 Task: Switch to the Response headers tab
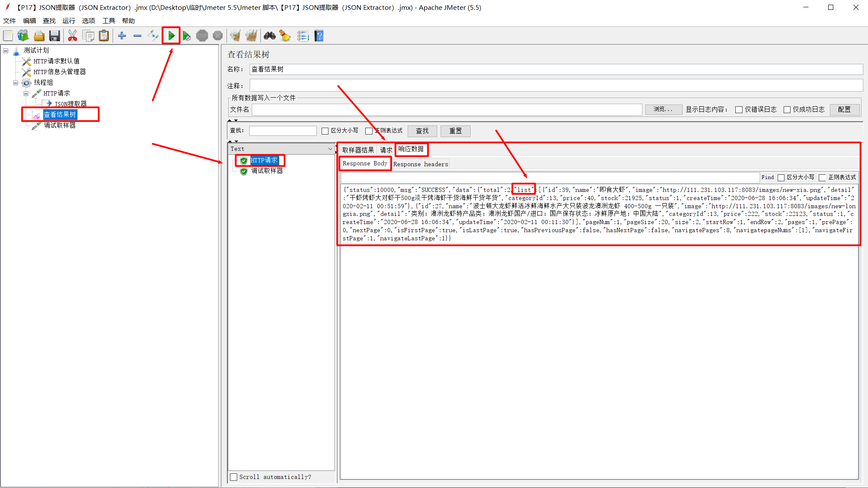pos(421,165)
